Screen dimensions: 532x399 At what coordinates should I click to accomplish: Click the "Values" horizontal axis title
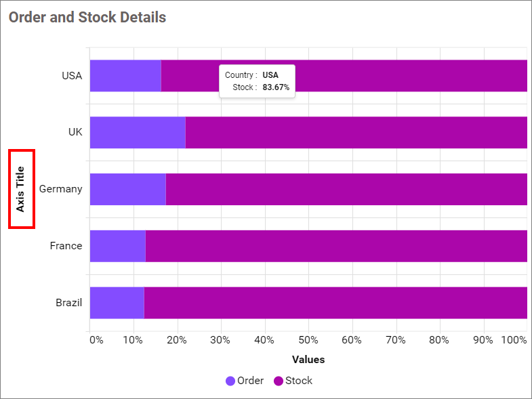[x=308, y=360]
